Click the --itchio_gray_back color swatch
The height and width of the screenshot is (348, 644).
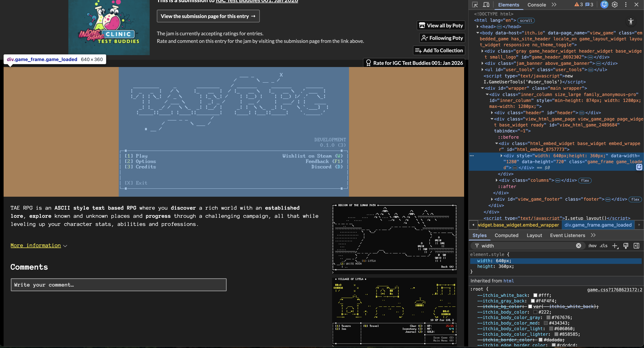pyautogui.click(x=533, y=301)
